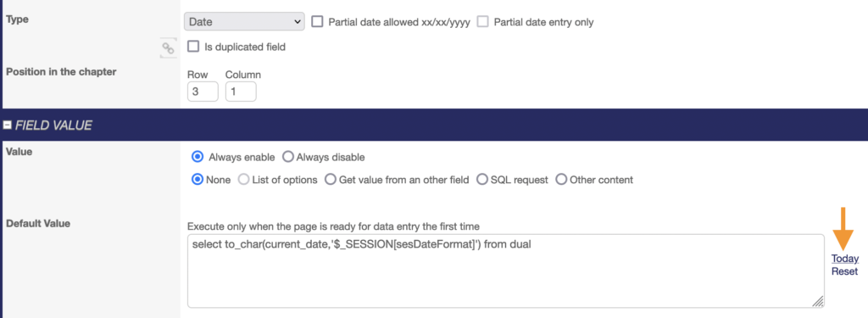Choose the None value option
The image size is (868, 318).
point(197,180)
